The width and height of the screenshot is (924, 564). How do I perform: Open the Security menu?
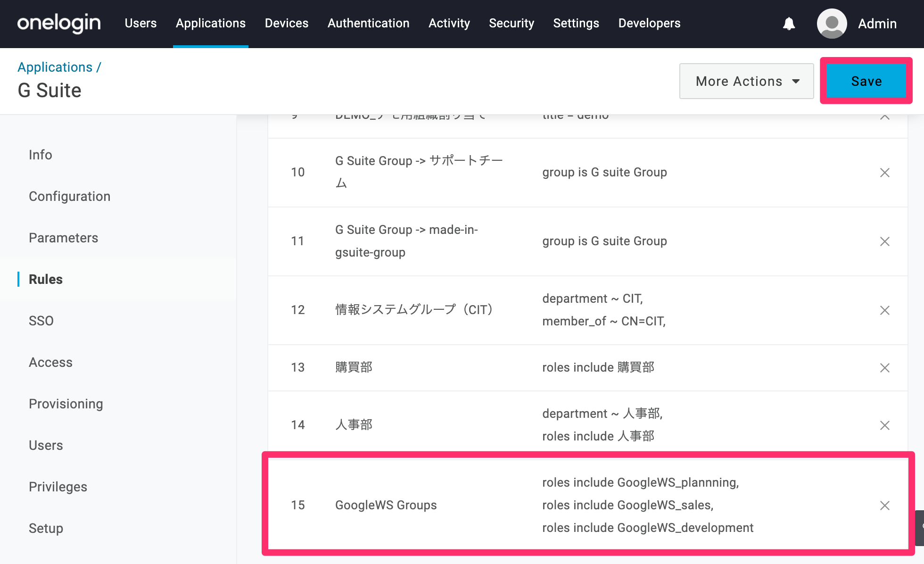pyautogui.click(x=511, y=23)
